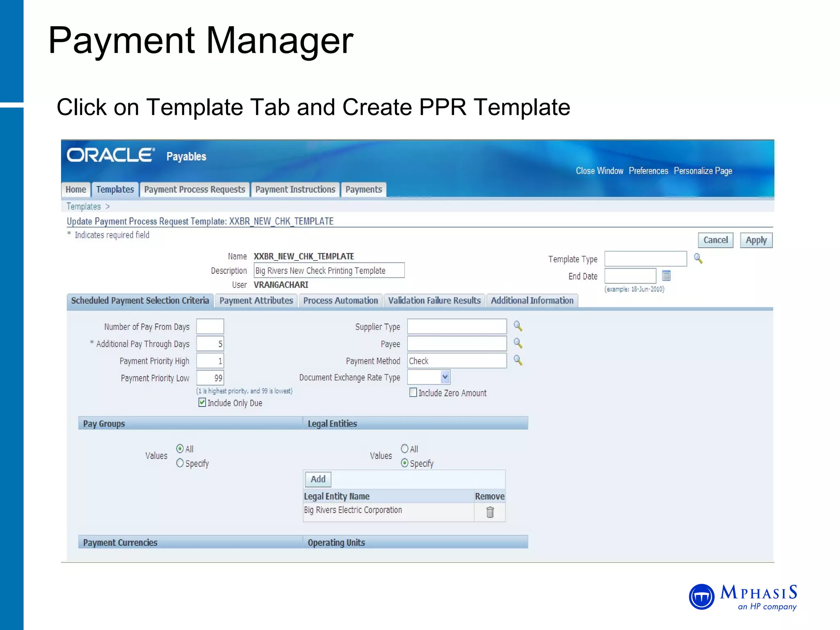Click the Payment Currencies section header
The image size is (840, 630).
190,542
